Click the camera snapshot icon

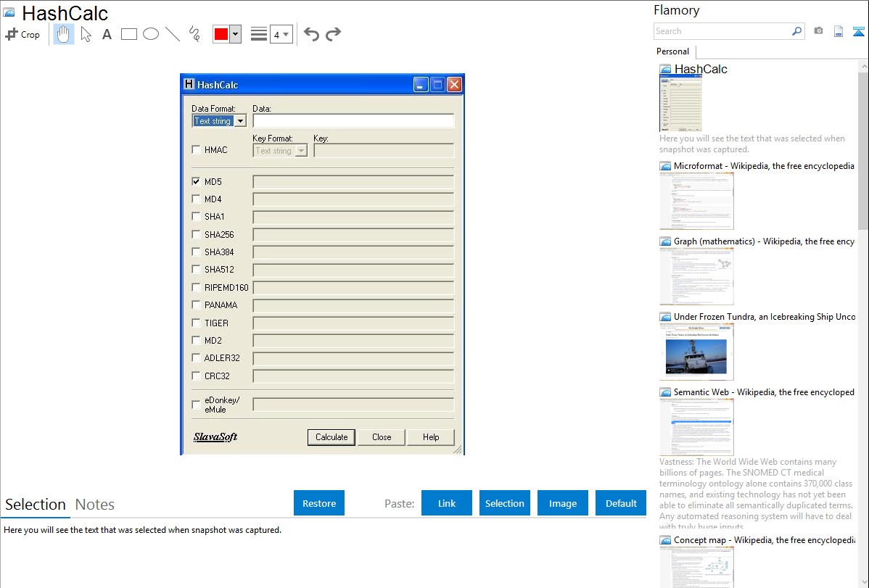pos(818,31)
